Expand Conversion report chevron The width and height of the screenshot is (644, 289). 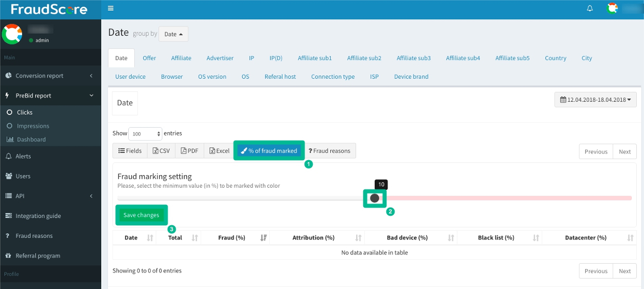click(x=91, y=75)
